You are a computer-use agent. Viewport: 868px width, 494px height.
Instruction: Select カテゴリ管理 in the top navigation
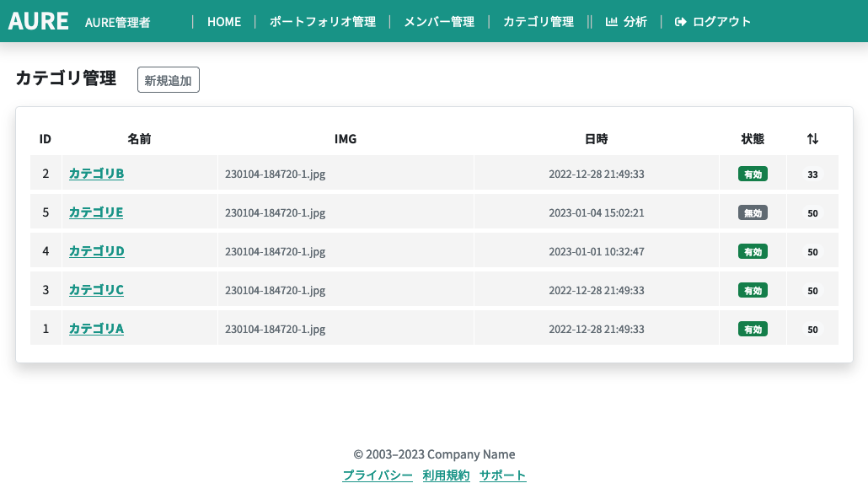coord(538,21)
